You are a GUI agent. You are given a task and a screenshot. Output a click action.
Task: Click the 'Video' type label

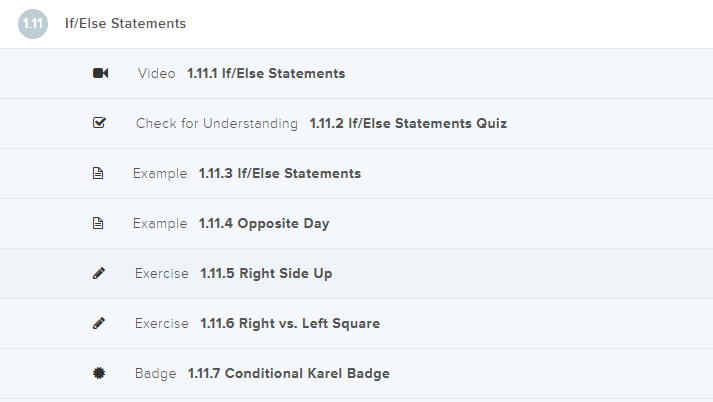[x=157, y=74]
